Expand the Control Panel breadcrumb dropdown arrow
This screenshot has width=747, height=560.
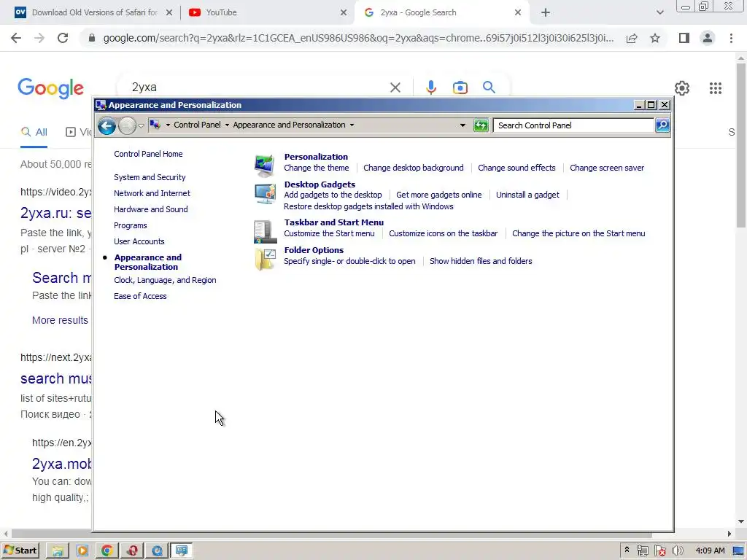click(x=227, y=125)
